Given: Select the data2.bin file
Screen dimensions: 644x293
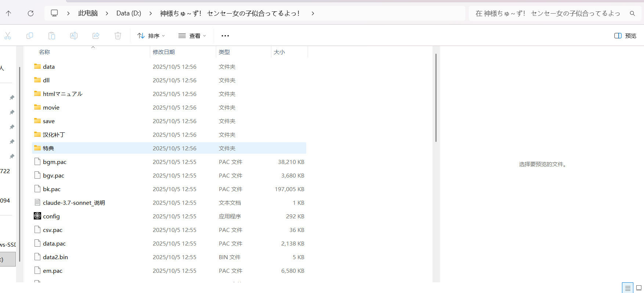Looking at the screenshot, I should [169, 257].
